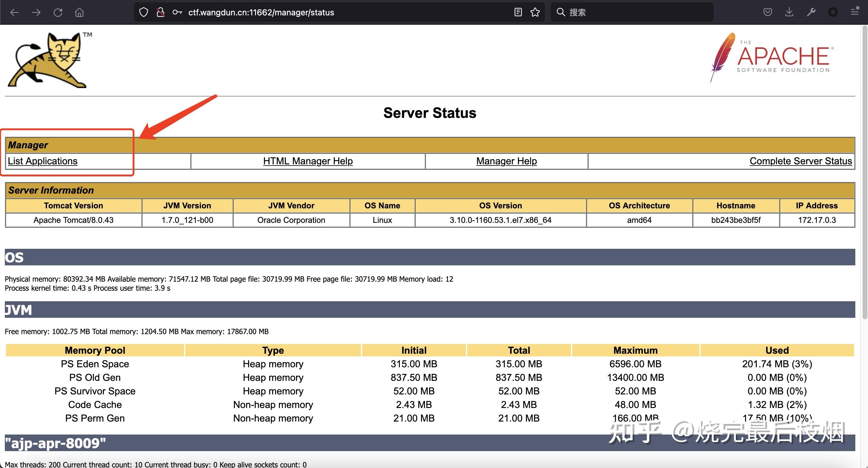
Task: Click the PS Survivor Space row label
Action: point(95,391)
